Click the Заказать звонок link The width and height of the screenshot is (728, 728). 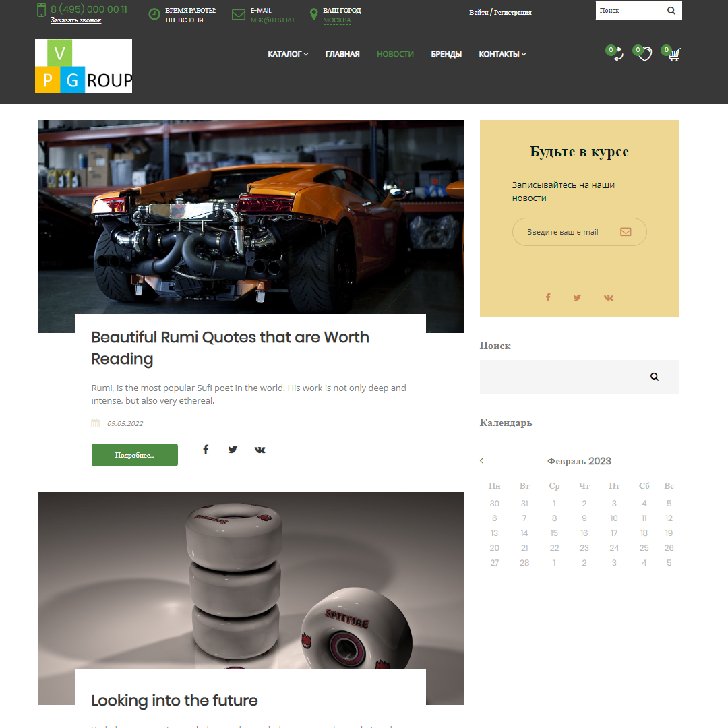coord(75,20)
